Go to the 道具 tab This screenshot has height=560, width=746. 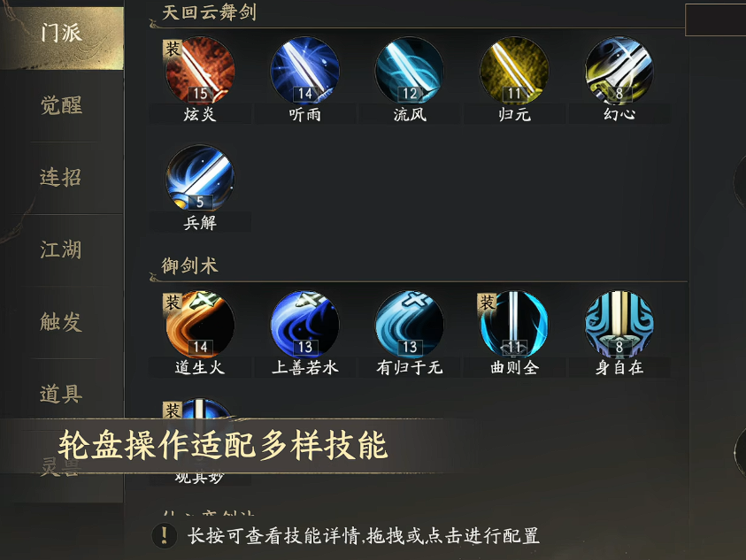[62, 394]
